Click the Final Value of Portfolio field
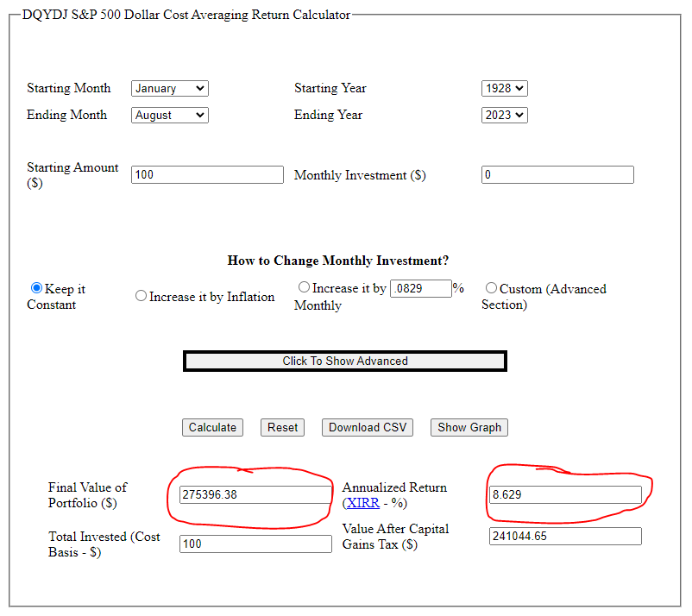This screenshot has height=616, width=692. [255, 494]
